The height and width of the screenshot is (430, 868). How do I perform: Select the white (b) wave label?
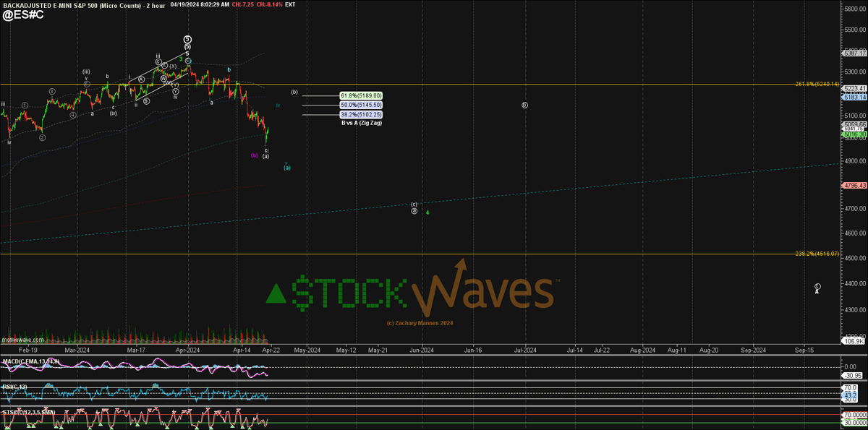pyautogui.click(x=294, y=92)
